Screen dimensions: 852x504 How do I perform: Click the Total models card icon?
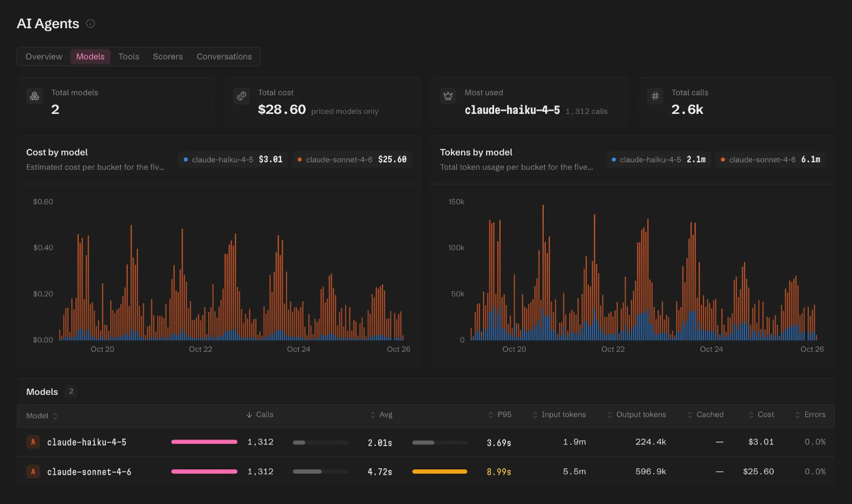point(35,96)
